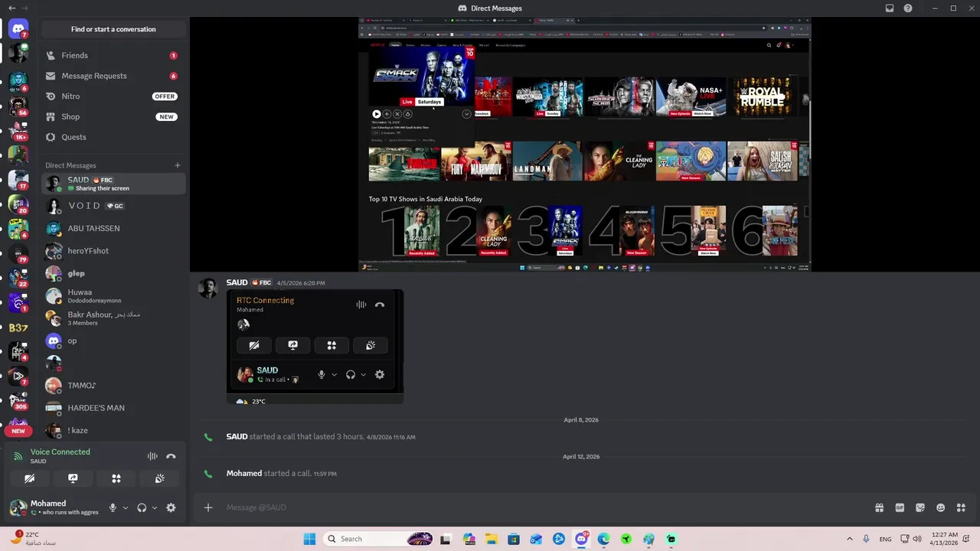Open Mohamed's user profile panel

tap(55, 507)
